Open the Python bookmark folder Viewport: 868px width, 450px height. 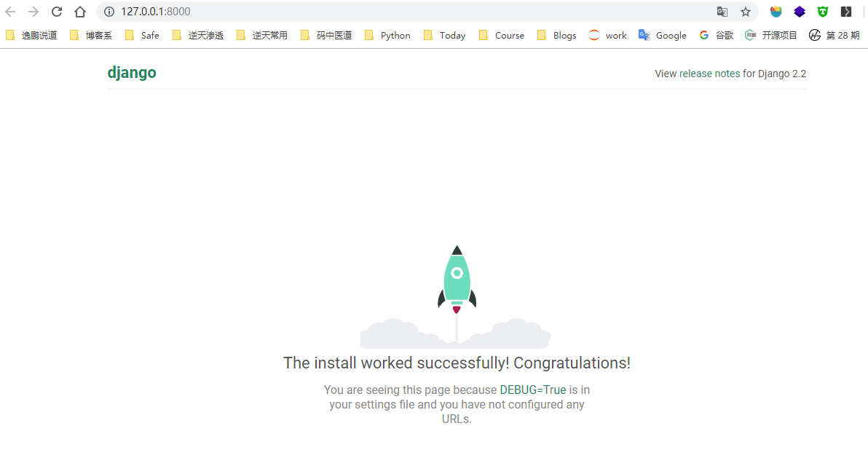pyautogui.click(x=387, y=36)
